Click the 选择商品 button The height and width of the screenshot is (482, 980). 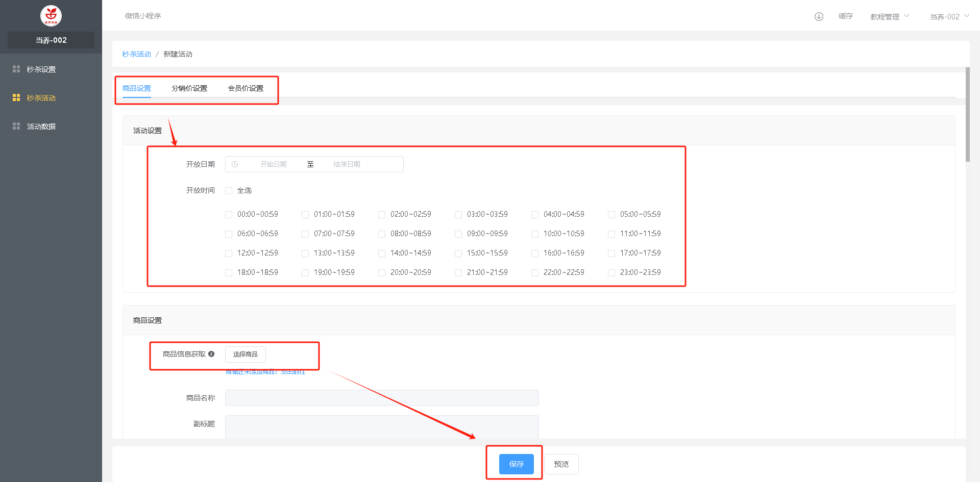245,354
